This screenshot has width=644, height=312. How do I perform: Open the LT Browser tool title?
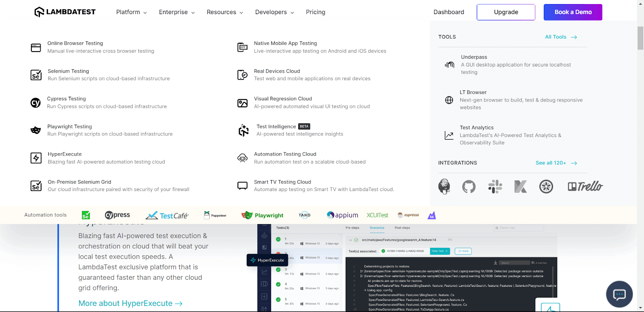[x=473, y=92]
